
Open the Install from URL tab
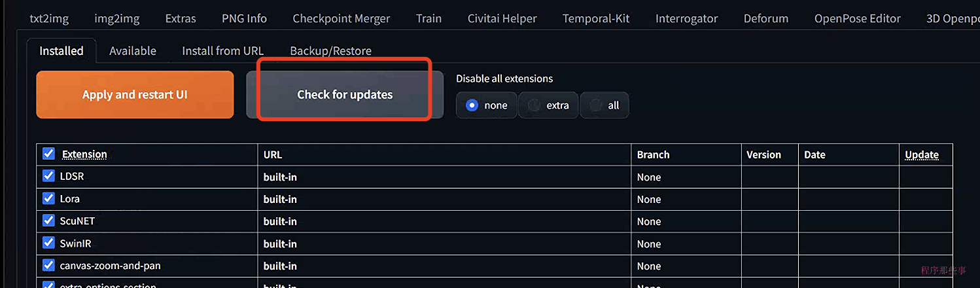click(x=222, y=50)
